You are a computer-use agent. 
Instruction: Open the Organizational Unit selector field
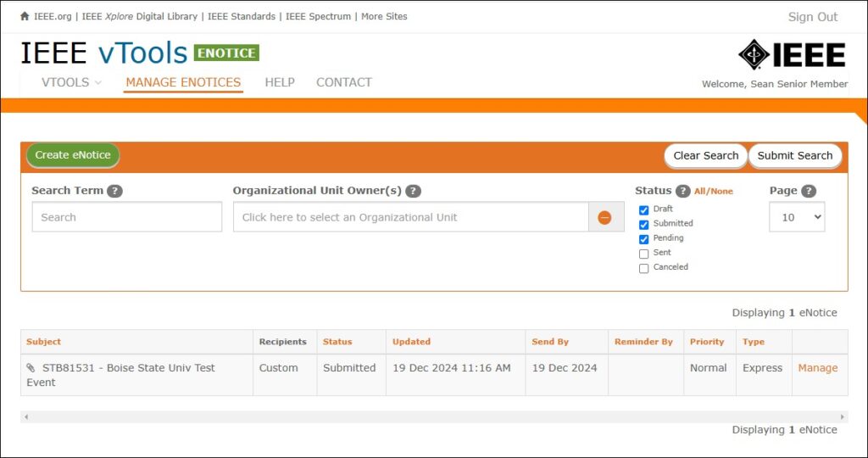tap(411, 217)
